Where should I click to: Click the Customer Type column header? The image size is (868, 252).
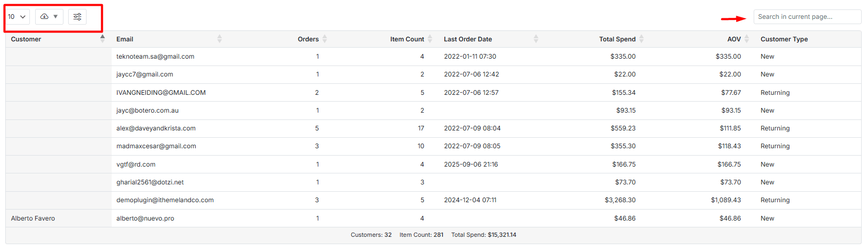coord(784,39)
